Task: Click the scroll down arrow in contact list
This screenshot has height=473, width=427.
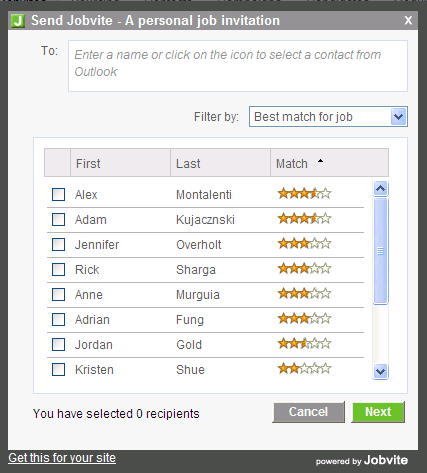Action: pos(380,371)
